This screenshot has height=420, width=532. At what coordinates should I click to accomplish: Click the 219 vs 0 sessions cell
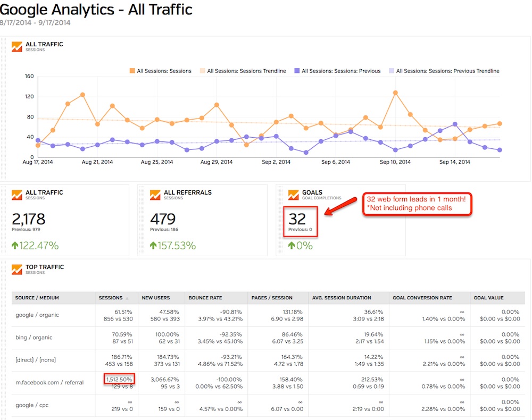(x=122, y=409)
